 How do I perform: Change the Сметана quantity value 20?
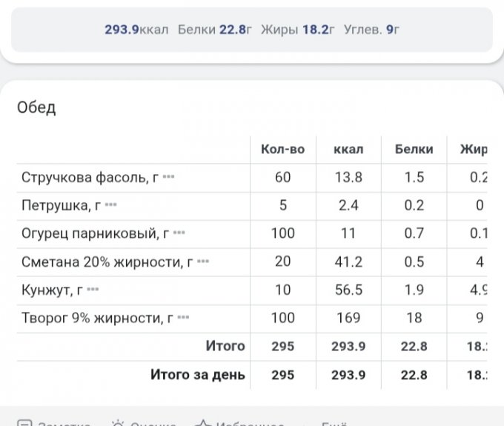(282, 262)
